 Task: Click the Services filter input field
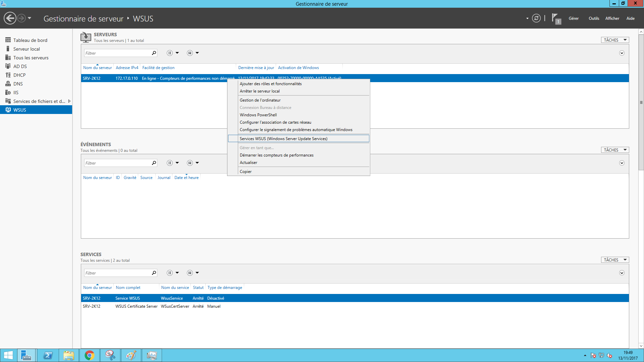[x=117, y=273]
